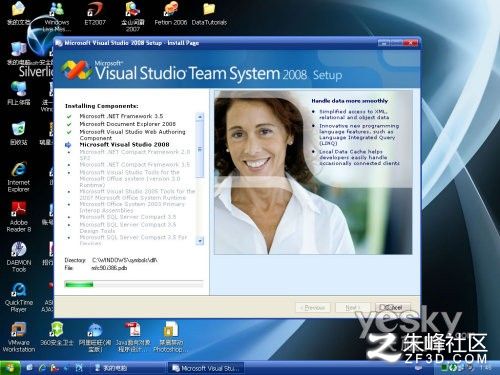Screen dimensions: 500x375
Task: Click the setup window title bar
Action: tap(217, 43)
